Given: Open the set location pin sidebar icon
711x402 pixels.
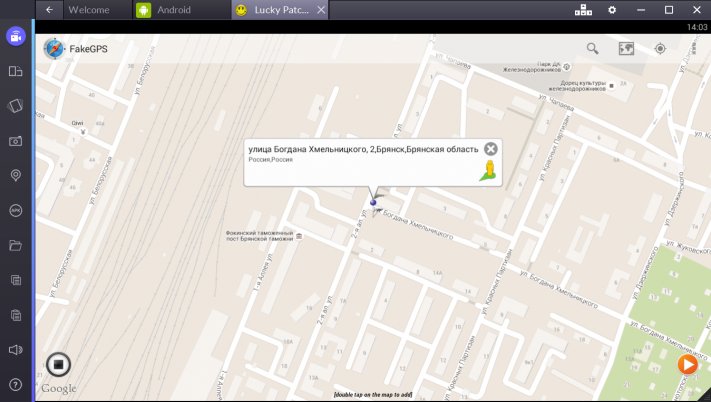Looking at the screenshot, I should 15,176.
